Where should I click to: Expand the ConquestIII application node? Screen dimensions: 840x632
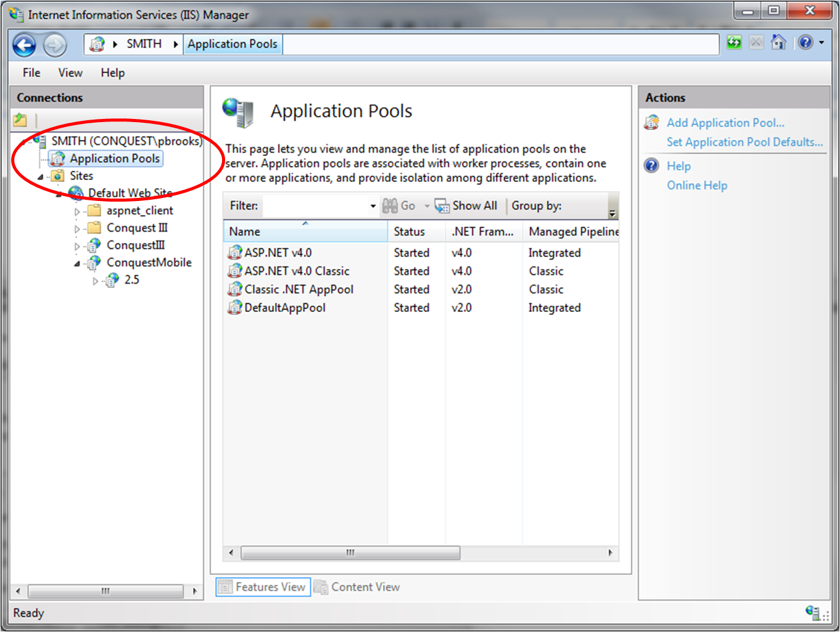(77, 246)
